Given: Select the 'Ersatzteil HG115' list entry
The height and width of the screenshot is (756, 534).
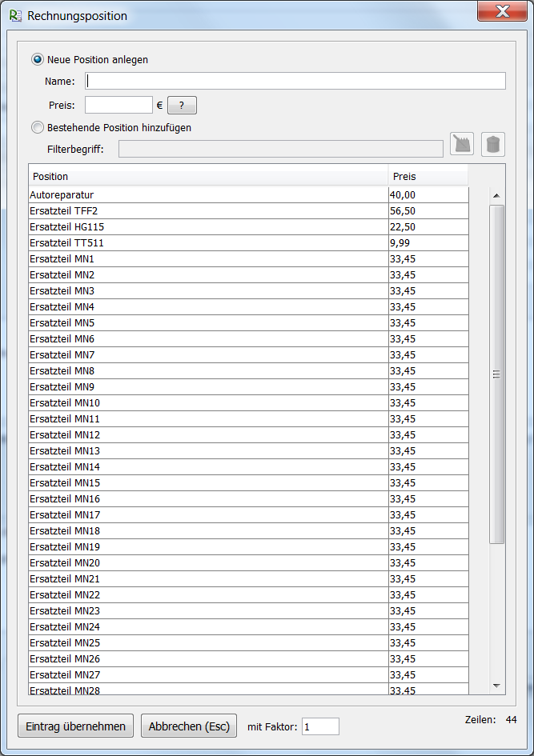Looking at the screenshot, I should coord(208,226).
